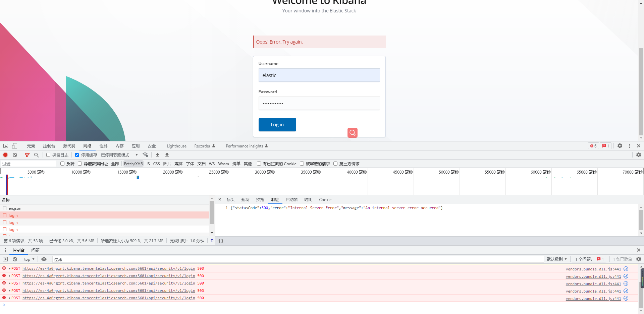
Task: Click the red error count badge showing 6
Action: pos(593,146)
